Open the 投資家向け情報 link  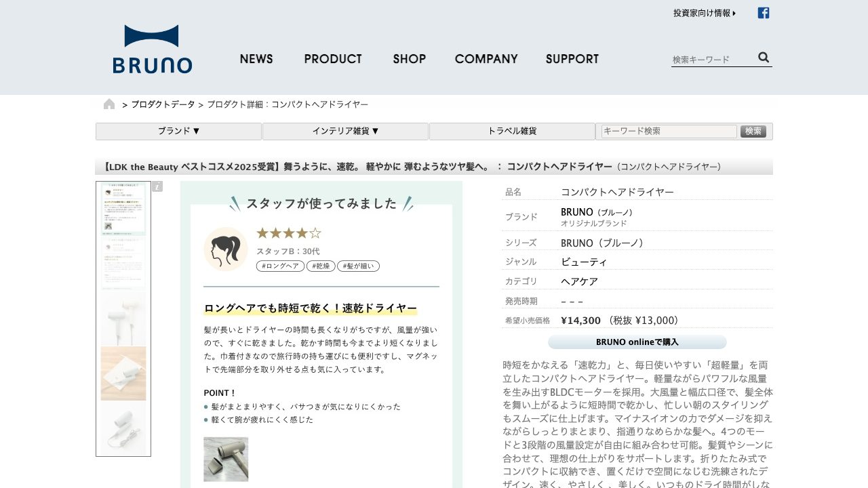[705, 13]
